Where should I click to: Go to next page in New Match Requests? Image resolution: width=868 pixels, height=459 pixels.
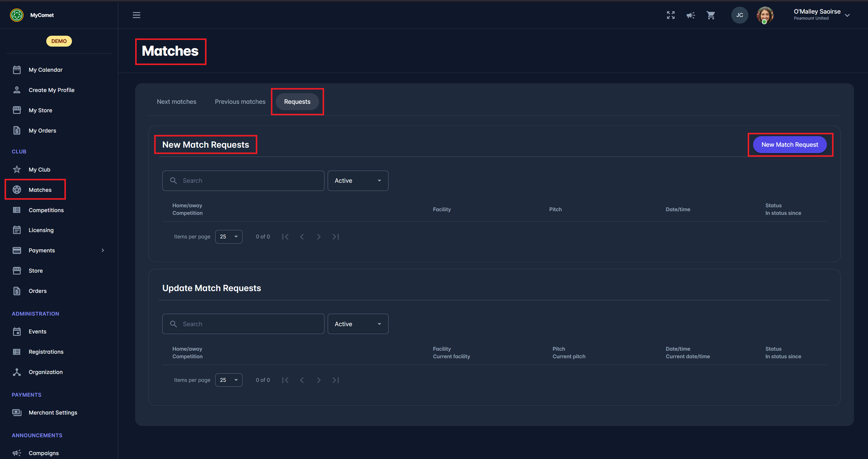pyautogui.click(x=318, y=237)
